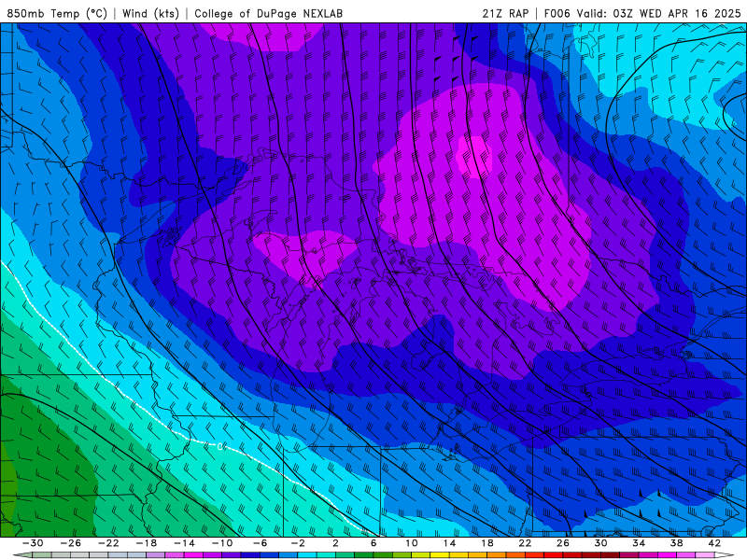Click the -14 legend value
The width and height of the screenshot is (747, 560).
click(184, 543)
